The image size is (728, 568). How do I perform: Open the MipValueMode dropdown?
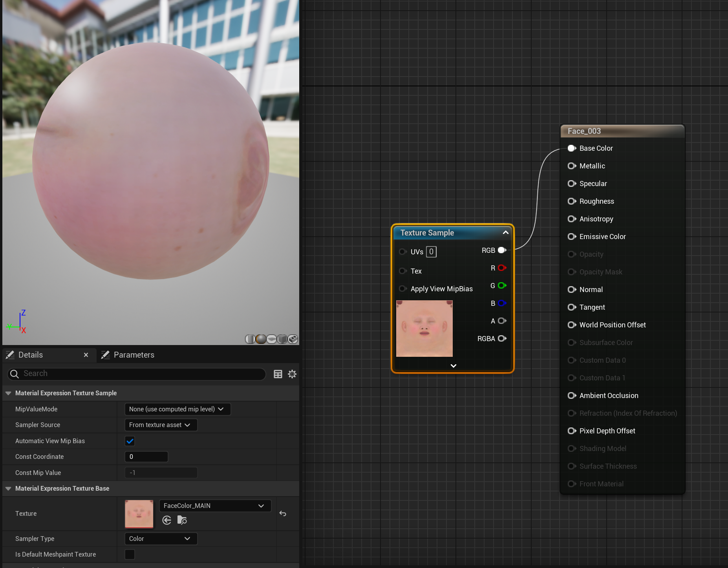[x=177, y=409]
